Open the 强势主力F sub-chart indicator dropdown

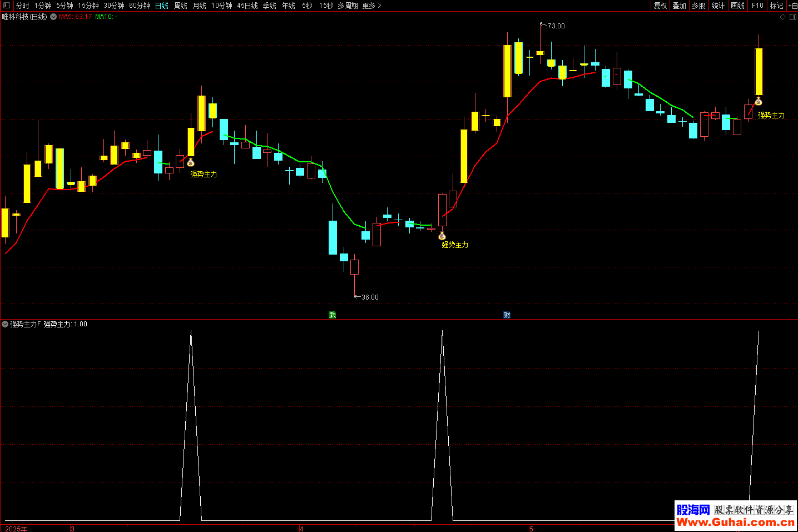[5, 324]
